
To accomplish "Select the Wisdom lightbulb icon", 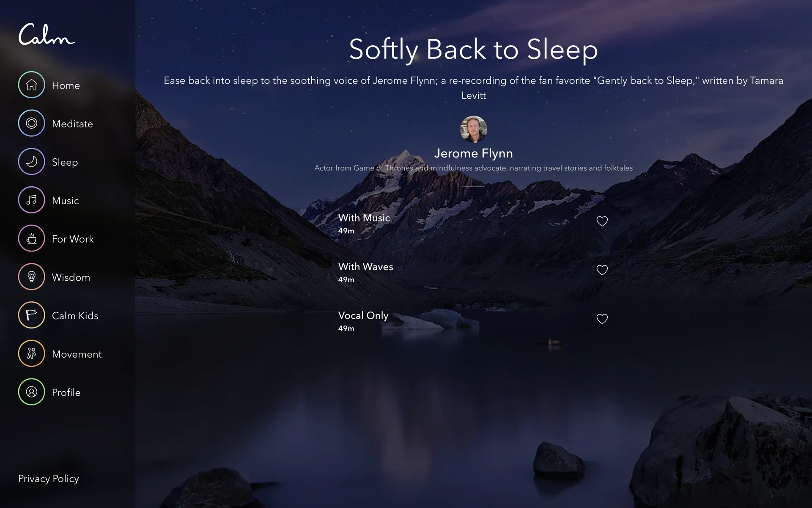I will (x=31, y=276).
